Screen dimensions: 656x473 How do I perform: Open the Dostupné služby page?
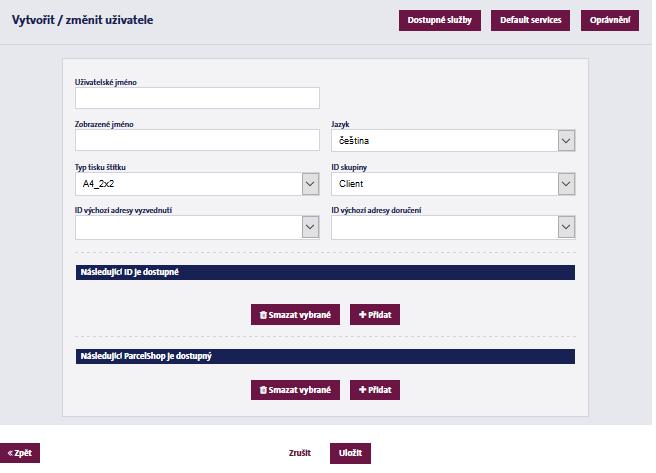[440, 20]
